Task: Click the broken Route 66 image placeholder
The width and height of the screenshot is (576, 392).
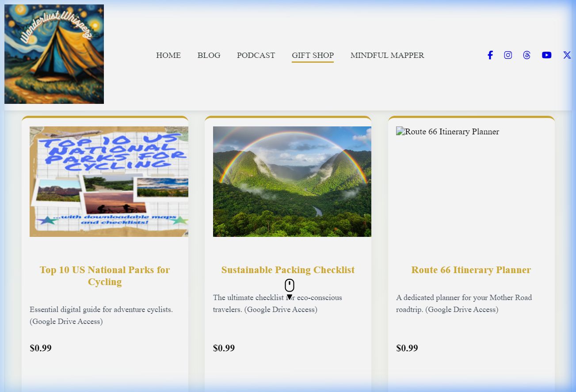Action: (x=448, y=132)
